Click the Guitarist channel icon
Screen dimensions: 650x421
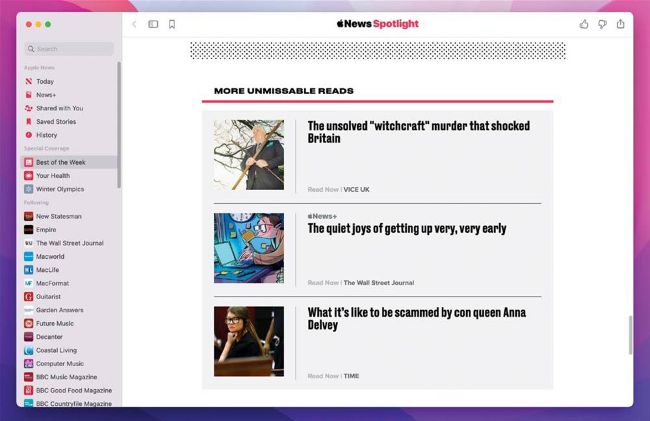click(x=29, y=297)
